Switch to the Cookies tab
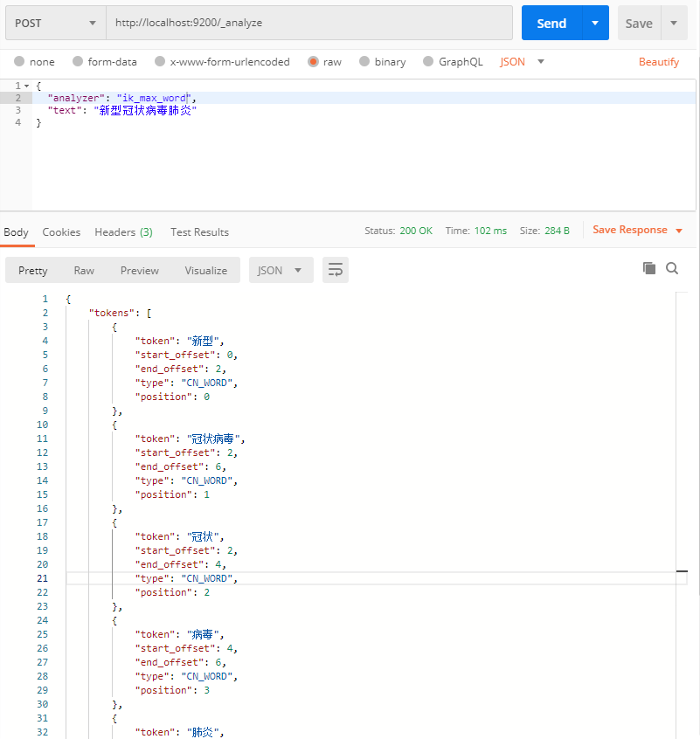 61,231
